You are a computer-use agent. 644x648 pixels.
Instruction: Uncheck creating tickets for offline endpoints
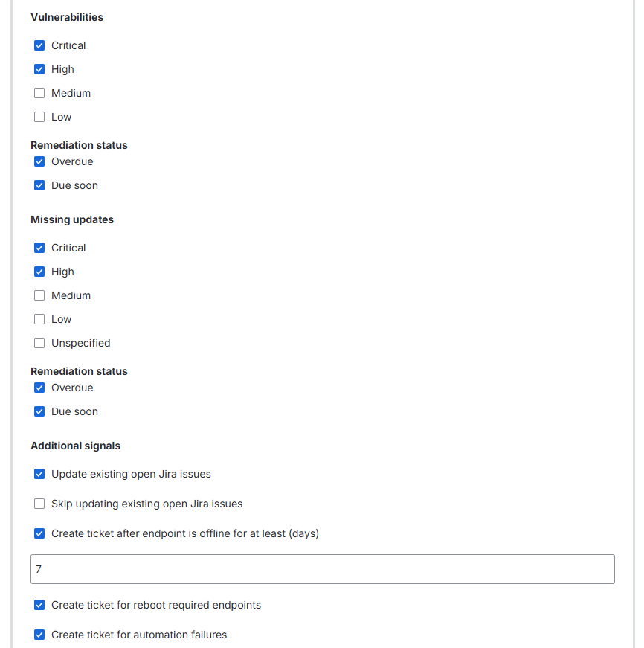pos(39,533)
